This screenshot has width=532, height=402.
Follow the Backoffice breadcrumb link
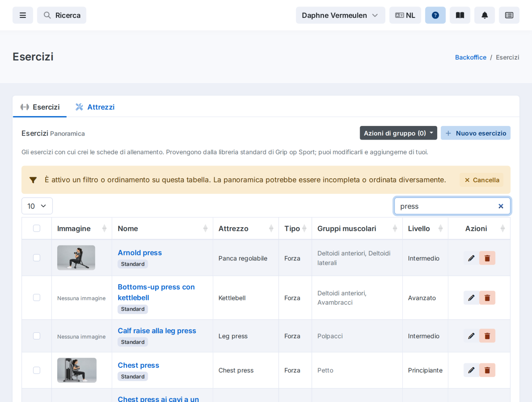(470, 57)
